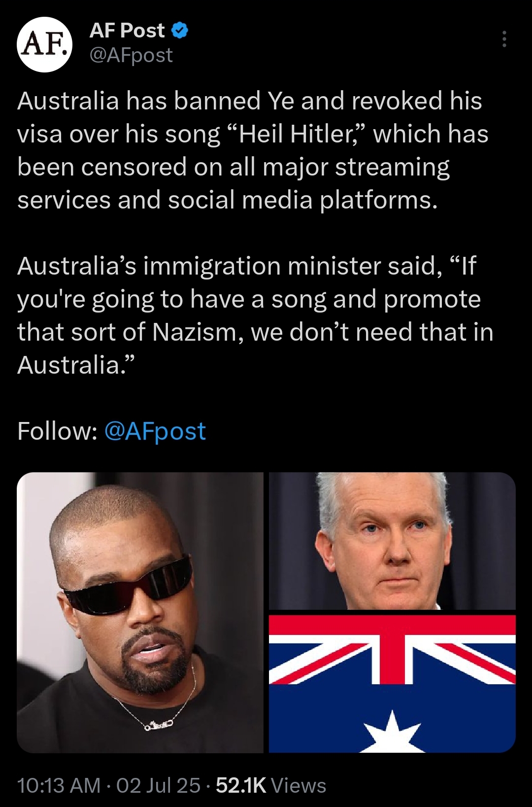Follow the blue @AFpost mention link
This screenshot has width=532, height=807.
pos(155,431)
